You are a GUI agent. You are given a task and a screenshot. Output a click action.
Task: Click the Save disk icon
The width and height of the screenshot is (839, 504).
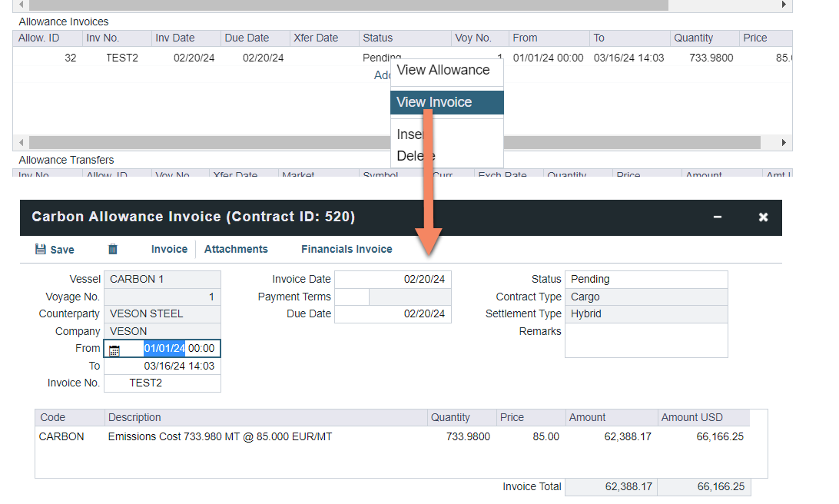(41, 250)
